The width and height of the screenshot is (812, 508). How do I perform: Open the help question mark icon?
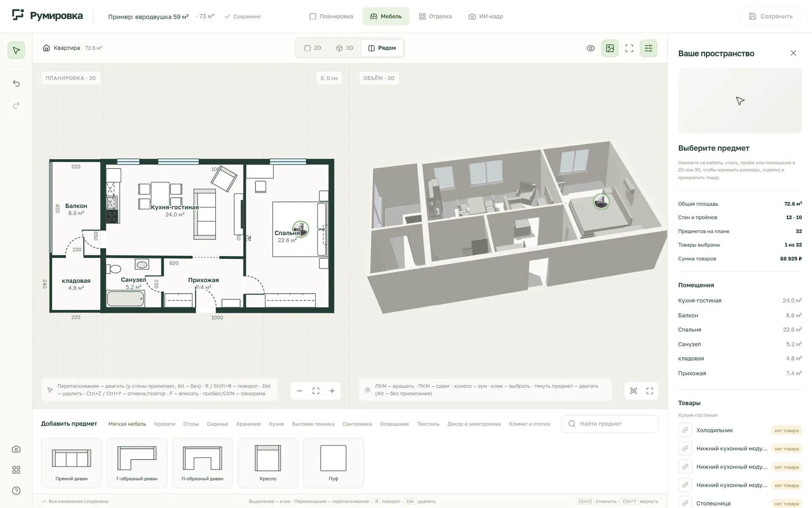[16, 491]
